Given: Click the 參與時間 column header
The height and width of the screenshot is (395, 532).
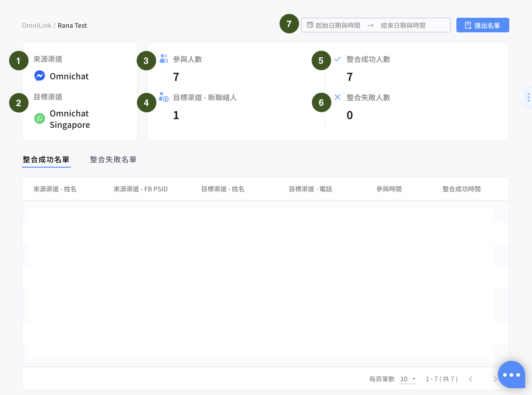Looking at the screenshot, I should (x=389, y=189).
